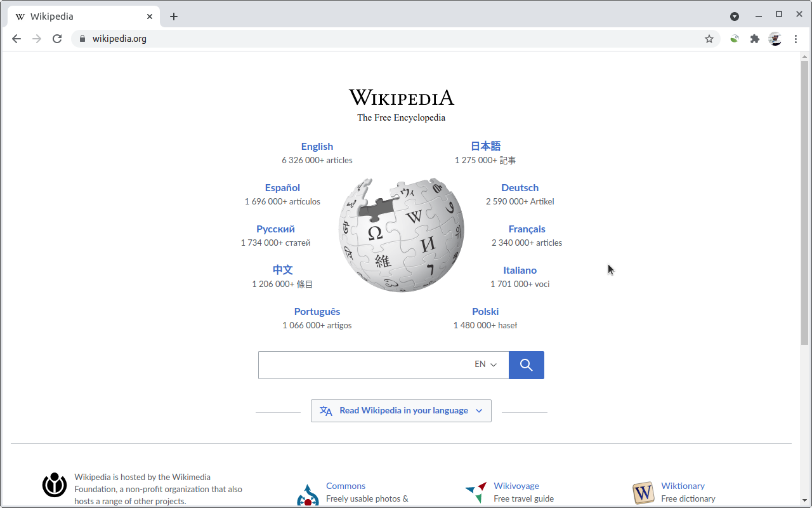Click the Wikimedia Foundation logo
Screen dimensions: 812x508
[55, 485]
